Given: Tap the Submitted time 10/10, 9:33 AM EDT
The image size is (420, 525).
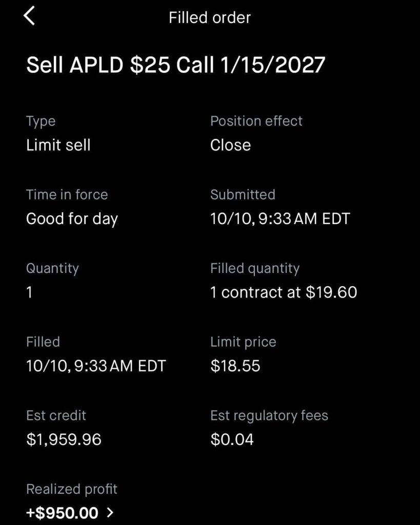Looking at the screenshot, I should (279, 219).
